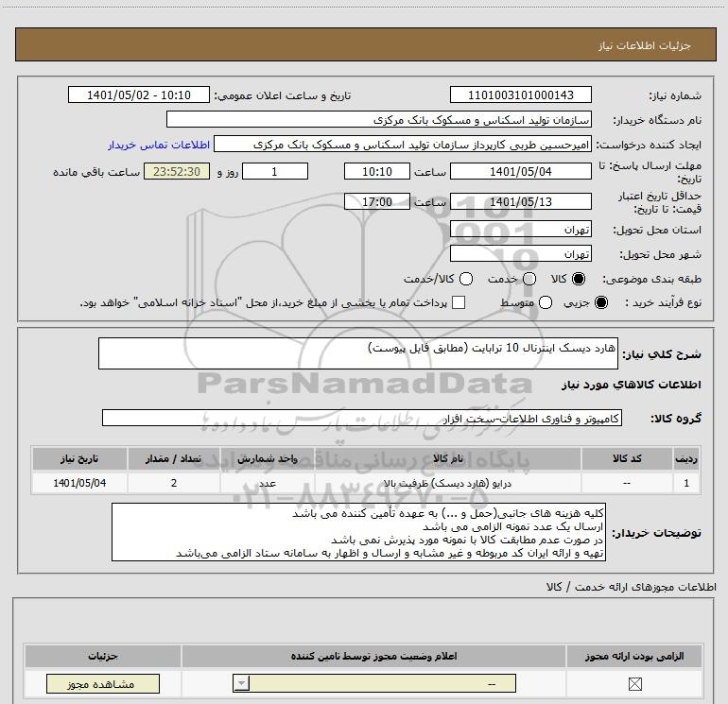Toggle the الزامی بودن ارائه مجوز checkbox
This screenshot has height=704, width=728.
coord(634,683)
